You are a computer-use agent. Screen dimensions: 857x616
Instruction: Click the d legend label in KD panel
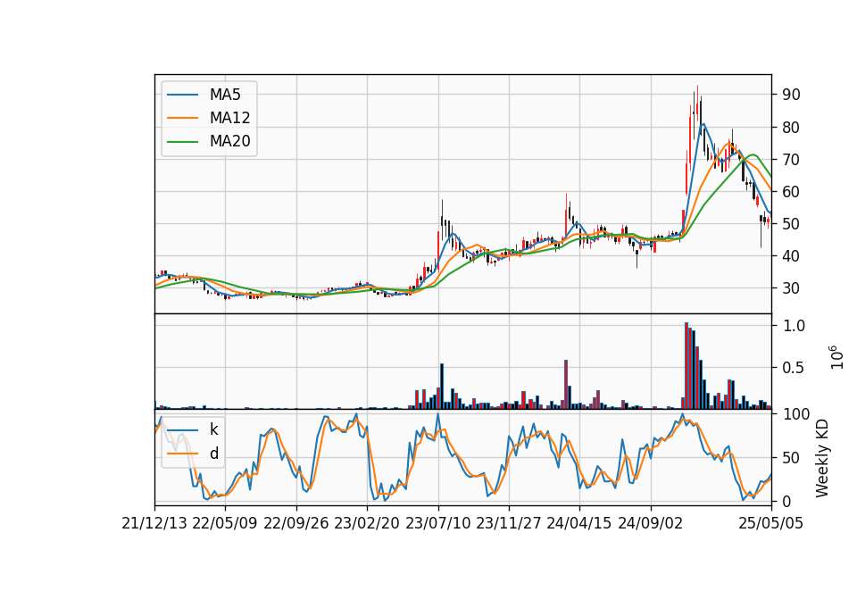click(x=214, y=454)
